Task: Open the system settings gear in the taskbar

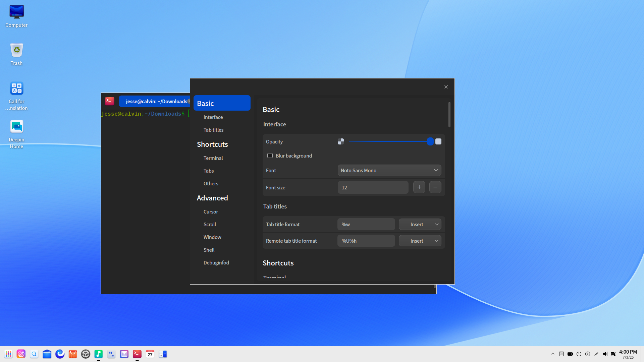Action: (x=86, y=354)
